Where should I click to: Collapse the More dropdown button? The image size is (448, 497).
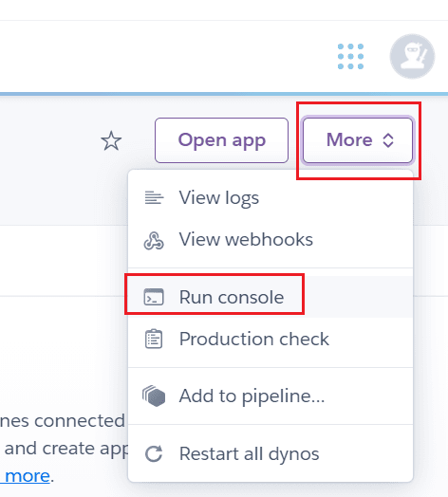coord(358,140)
